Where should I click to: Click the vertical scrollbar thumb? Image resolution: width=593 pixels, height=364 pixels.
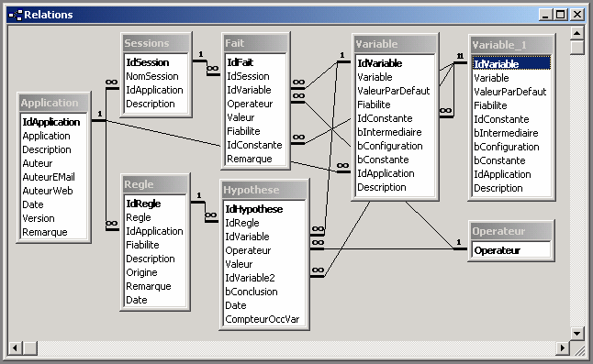click(576, 48)
